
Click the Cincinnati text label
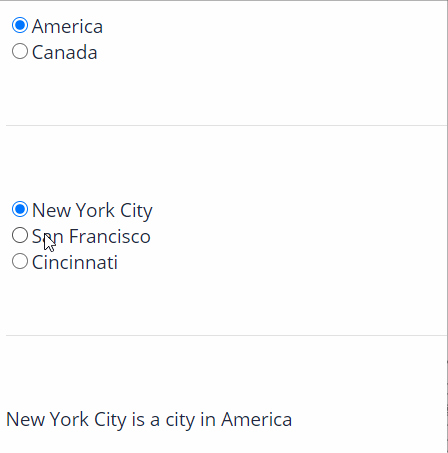[75, 262]
